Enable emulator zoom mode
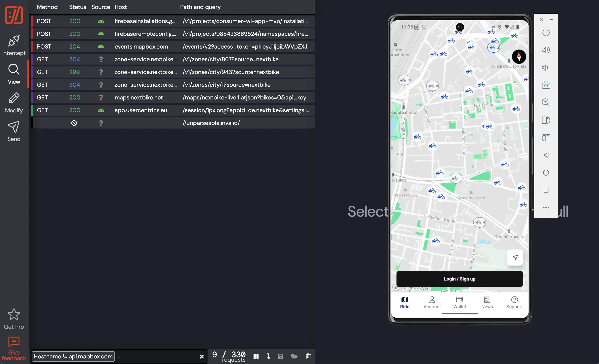 tap(546, 103)
